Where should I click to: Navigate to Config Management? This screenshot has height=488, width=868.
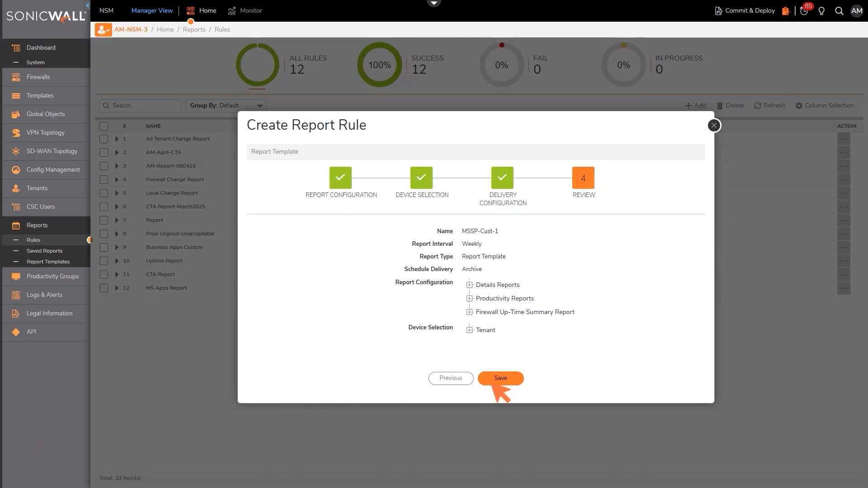53,169
